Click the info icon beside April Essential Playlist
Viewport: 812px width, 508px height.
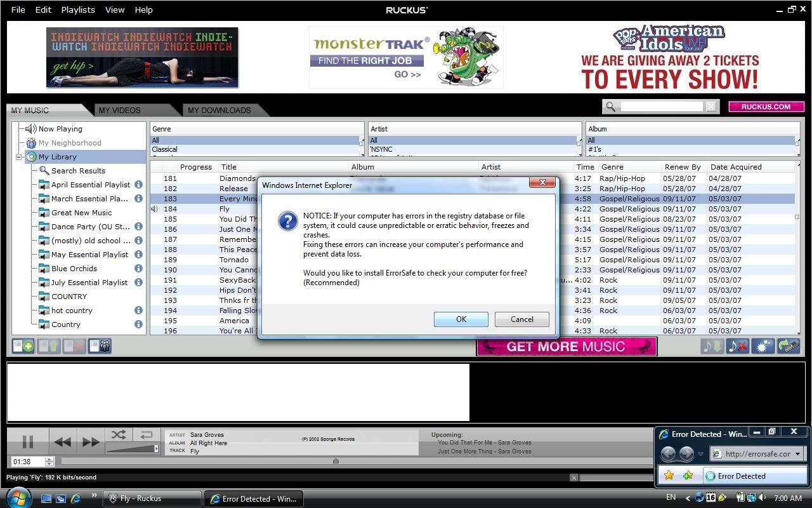pyautogui.click(x=138, y=185)
